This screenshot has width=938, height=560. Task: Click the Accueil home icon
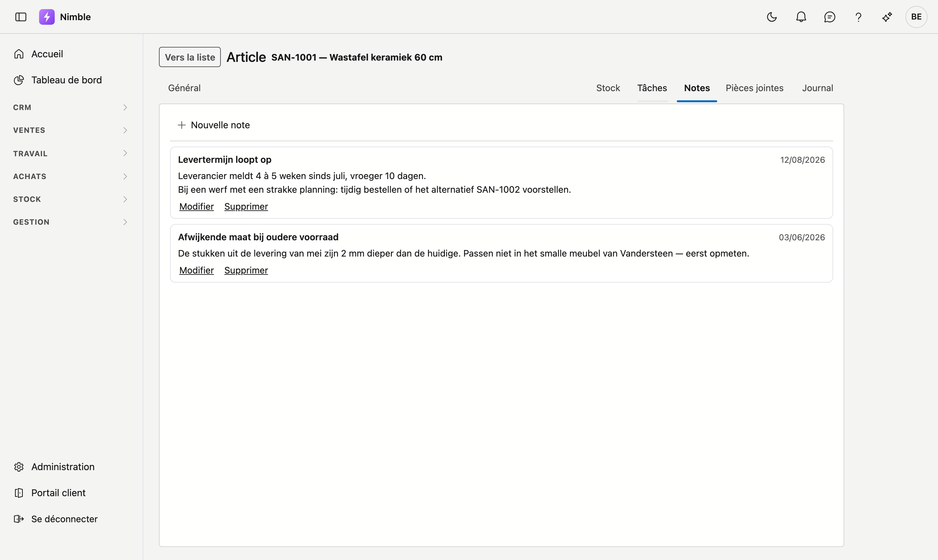(x=19, y=54)
